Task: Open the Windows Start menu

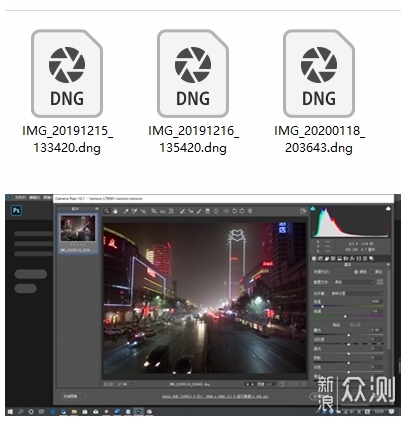Action: pyautogui.click(x=10, y=412)
